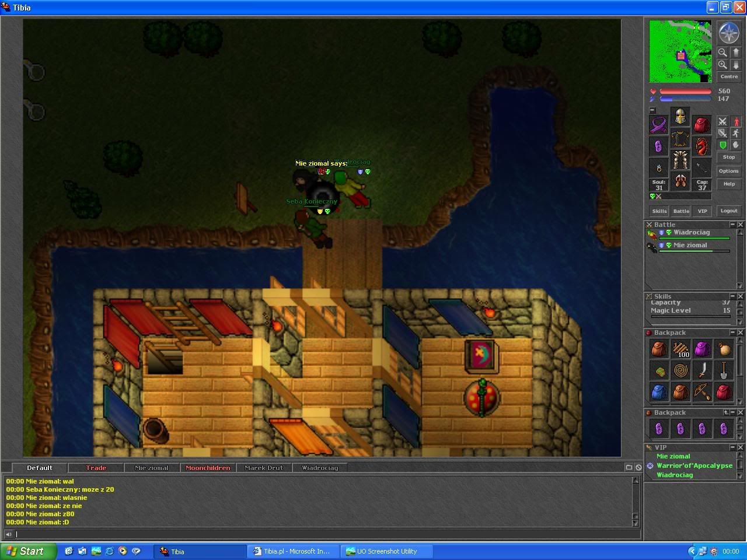This screenshot has height=560, width=747.
Task: Go up one container level in rune Backpack
Action: point(726,412)
